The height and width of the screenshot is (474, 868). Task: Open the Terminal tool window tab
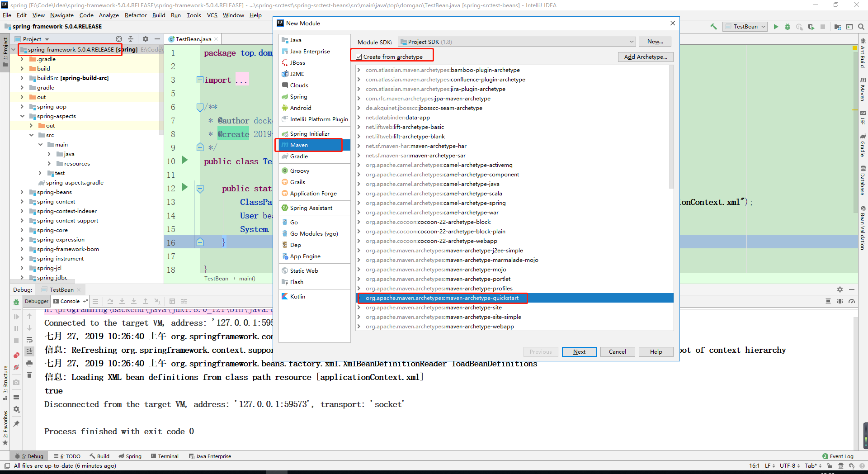pos(165,456)
